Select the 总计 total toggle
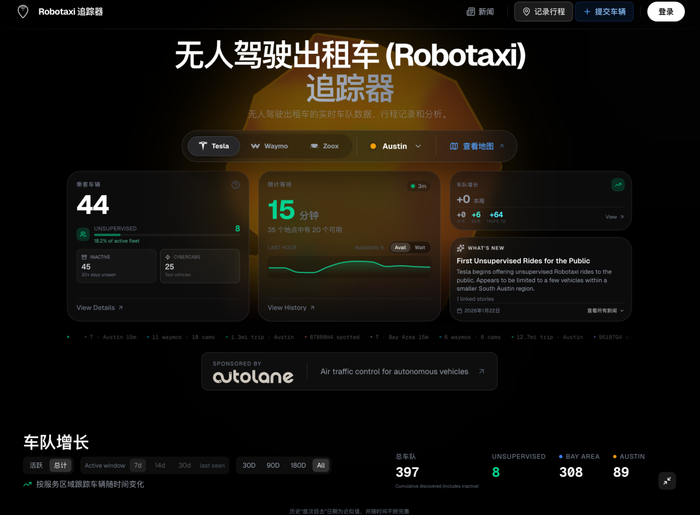 (x=60, y=465)
